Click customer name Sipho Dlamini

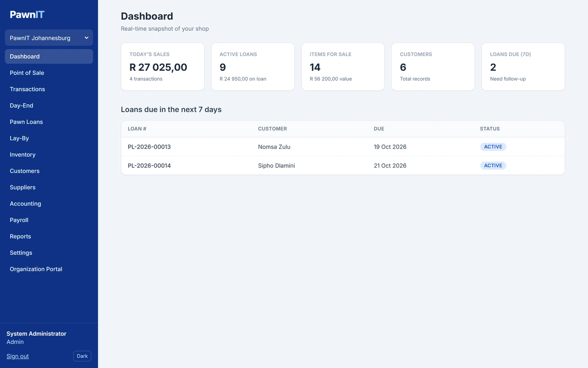pos(277,166)
